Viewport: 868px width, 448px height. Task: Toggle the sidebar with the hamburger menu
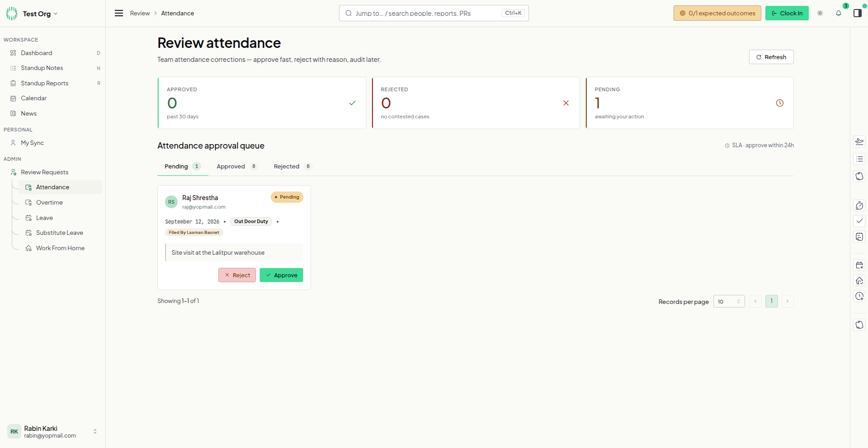click(119, 13)
